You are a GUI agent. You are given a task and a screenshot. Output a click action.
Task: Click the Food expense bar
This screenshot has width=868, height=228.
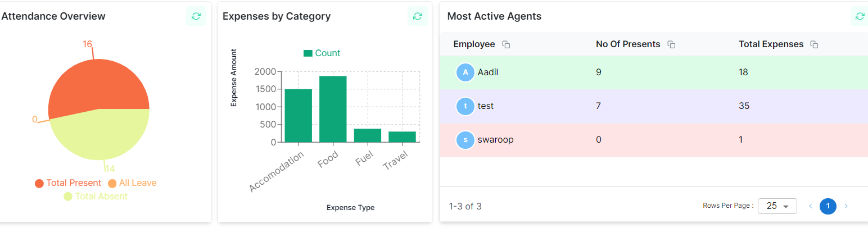tap(333, 109)
